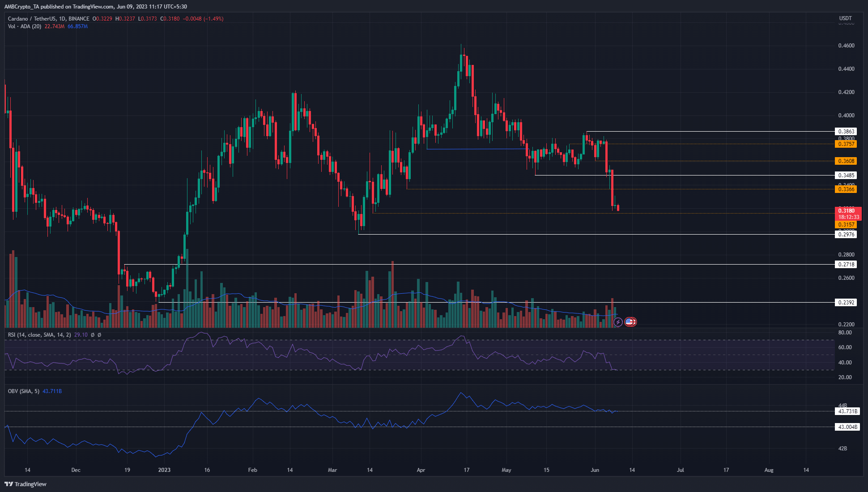Click the Aug label on time axis
The image size is (868, 492).
769,470
